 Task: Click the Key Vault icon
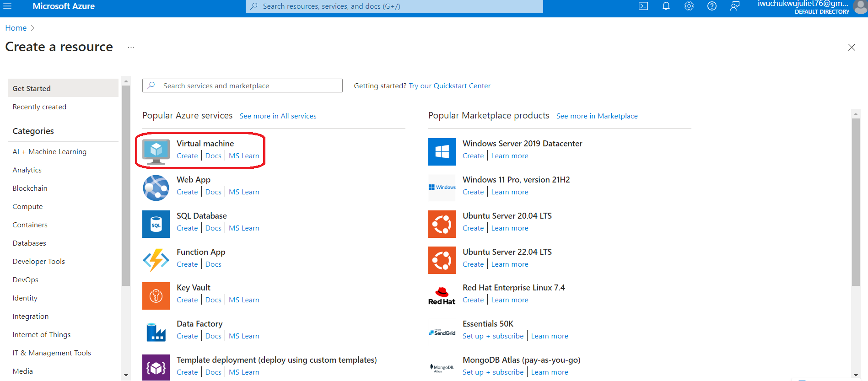click(156, 296)
